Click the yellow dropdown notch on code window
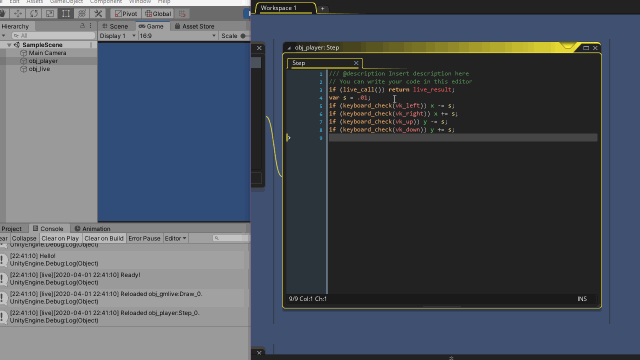This screenshot has height=360, width=640. tap(567, 46)
